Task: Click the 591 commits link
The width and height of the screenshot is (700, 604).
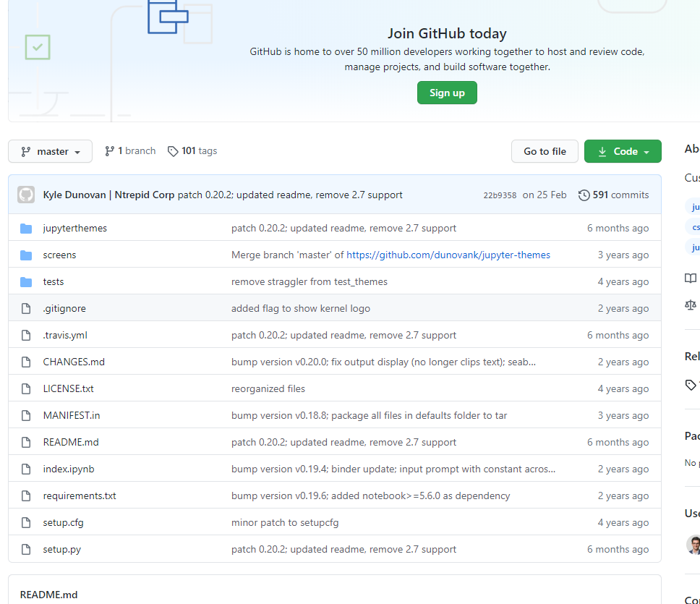Action: click(620, 195)
